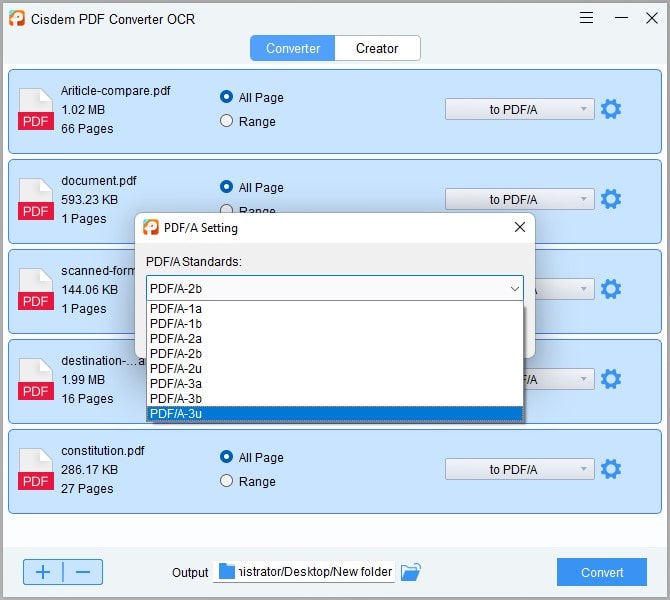This screenshot has height=600, width=670.
Task: Select Range for constitution.pdf
Action: (x=247, y=481)
